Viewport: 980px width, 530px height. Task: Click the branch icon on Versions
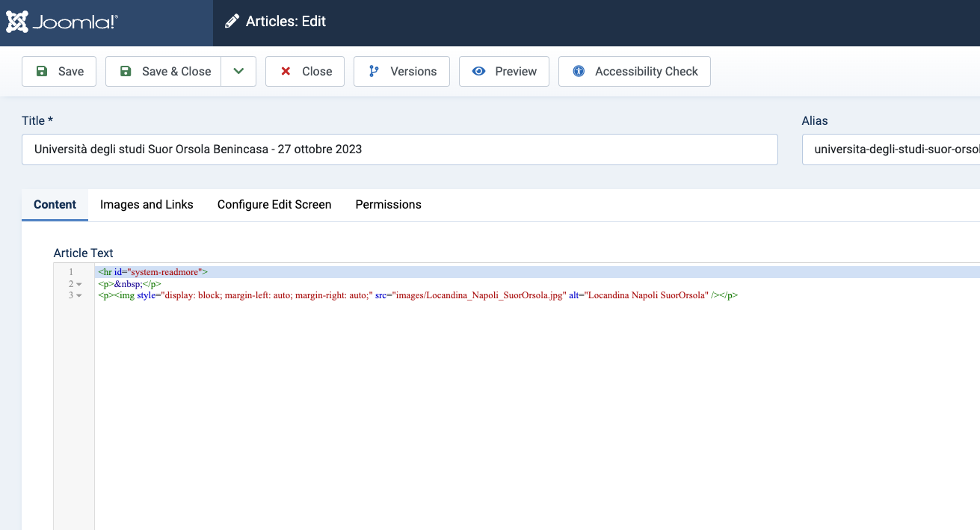[374, 71]
